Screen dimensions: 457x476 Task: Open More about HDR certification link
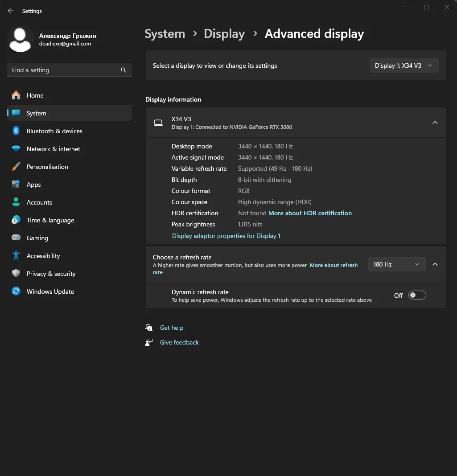[310, 213]
